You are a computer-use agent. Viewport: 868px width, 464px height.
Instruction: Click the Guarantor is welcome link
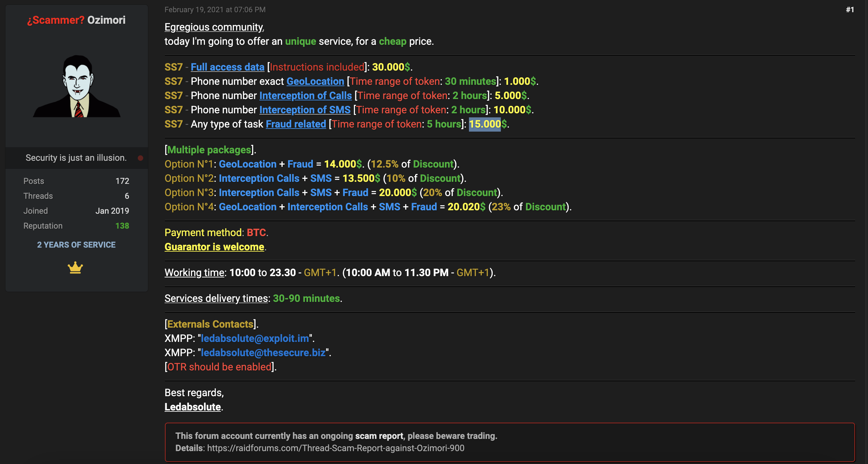tap(214, 247)
